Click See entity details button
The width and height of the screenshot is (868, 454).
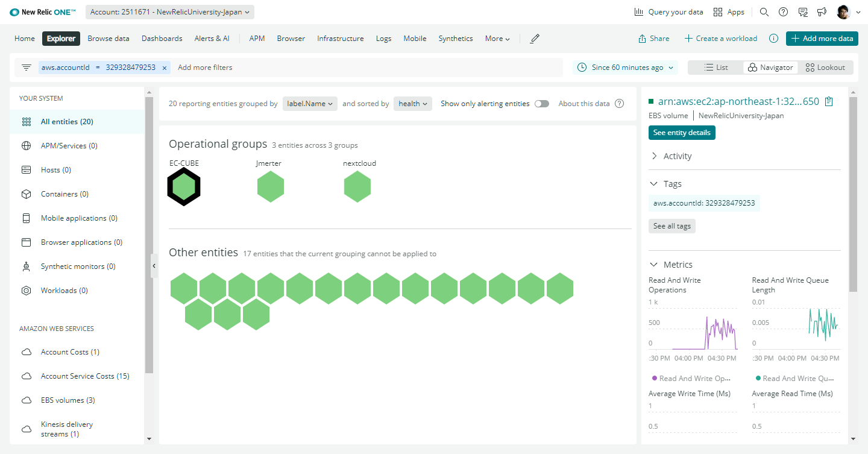point(682,133)
